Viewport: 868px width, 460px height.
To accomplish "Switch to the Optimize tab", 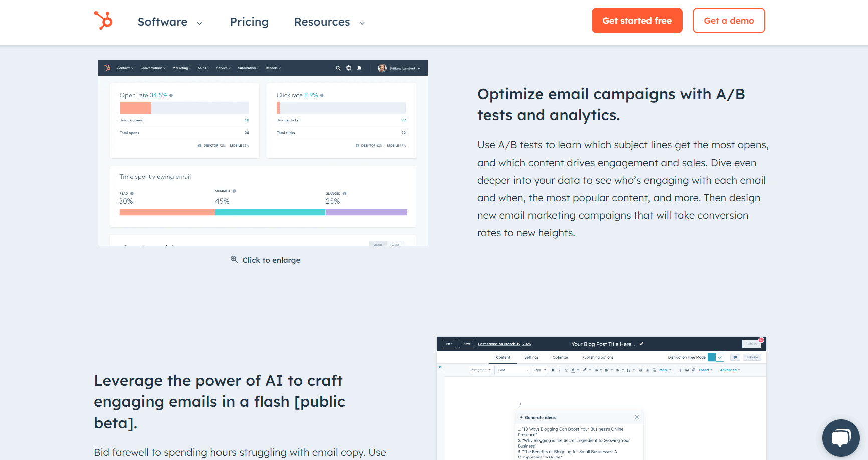I will 560,357.
